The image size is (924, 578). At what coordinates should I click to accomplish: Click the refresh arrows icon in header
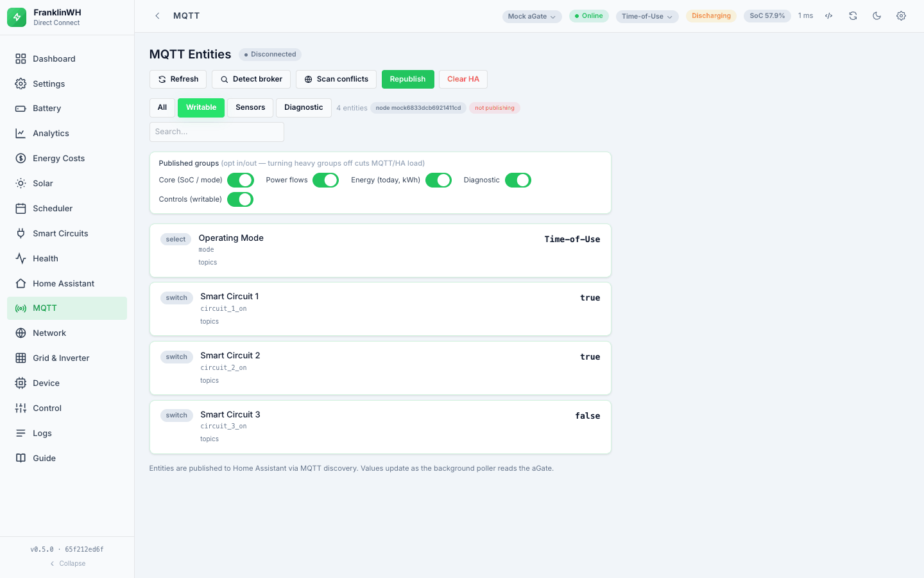coord(853,16)
